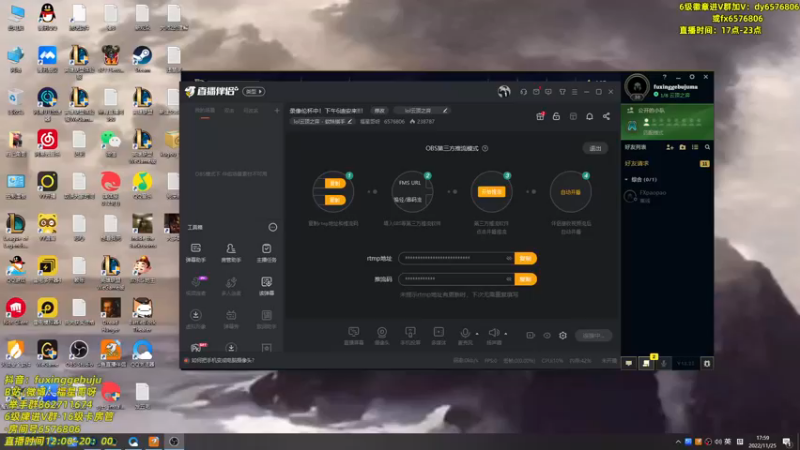Click the share icon

pos(606,116)
